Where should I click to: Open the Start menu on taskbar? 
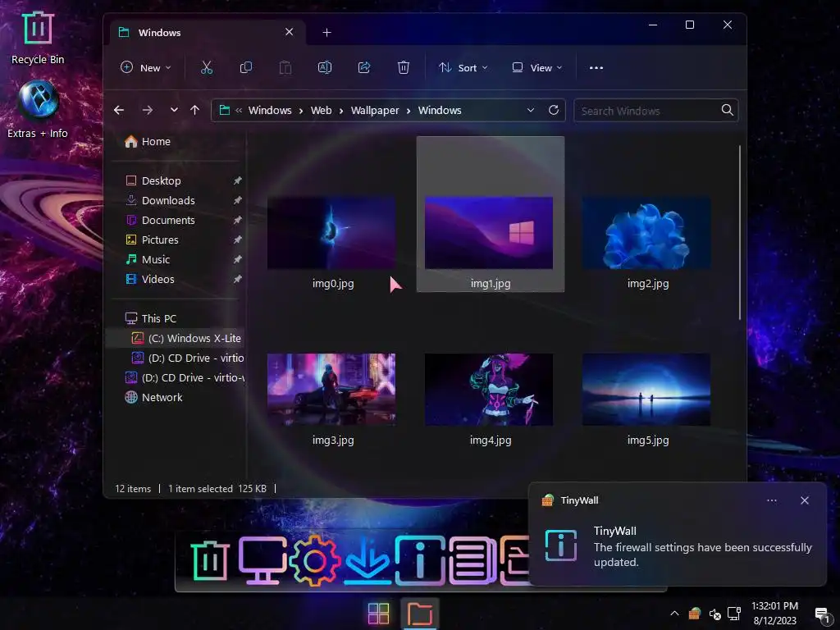378,614
